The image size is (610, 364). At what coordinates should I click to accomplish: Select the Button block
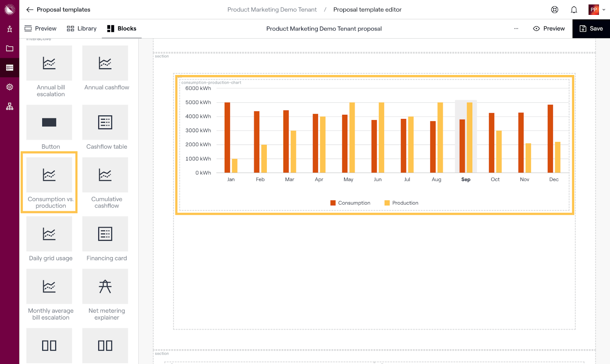click(49, 127)
